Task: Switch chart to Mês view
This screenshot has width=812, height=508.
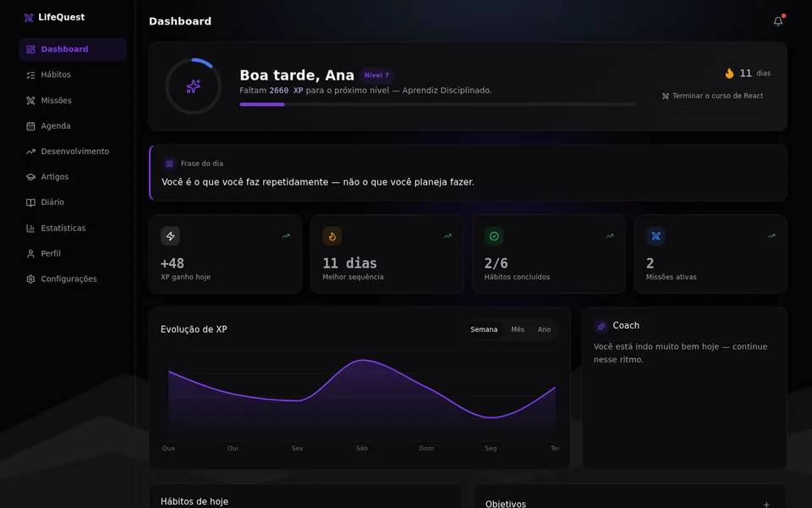Action: pyautogui.click(x=518, y=329)
